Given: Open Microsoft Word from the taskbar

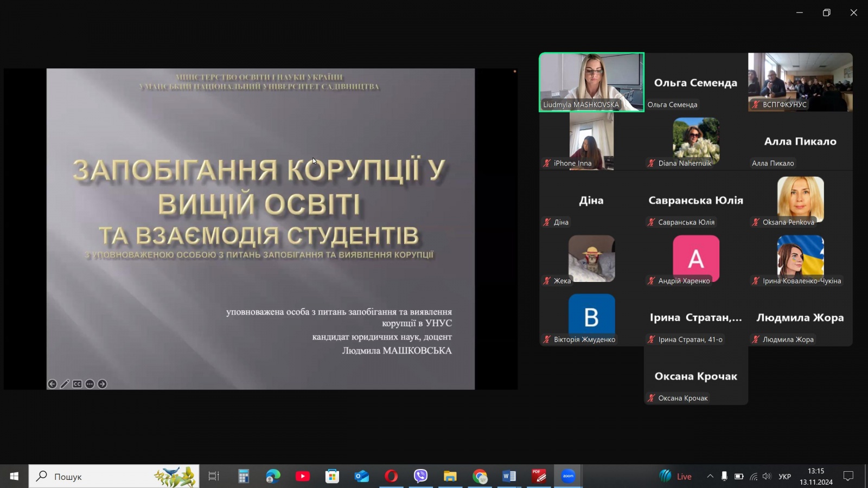Looking at the screenshot, I should click(509, 476).
